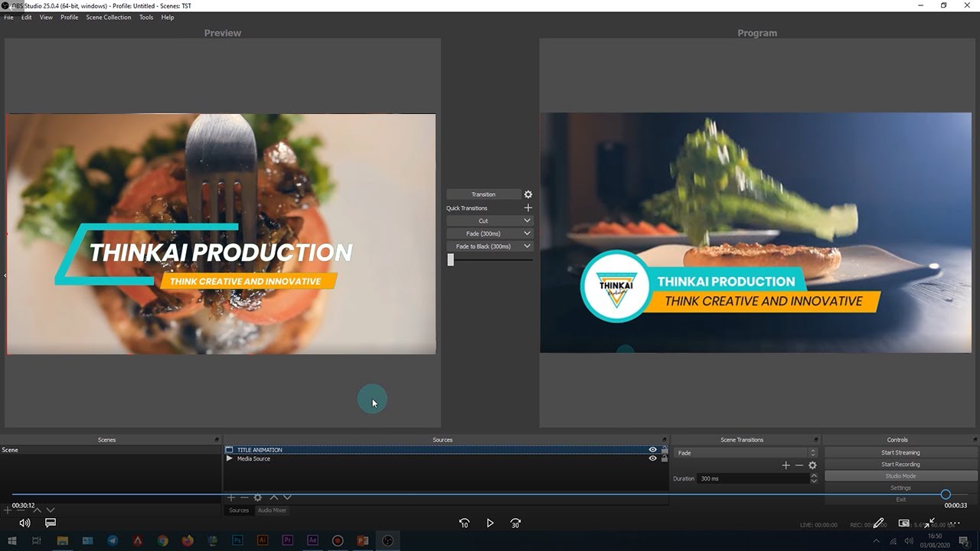Lock the TITLE ANIMATION source

(665, 450)
